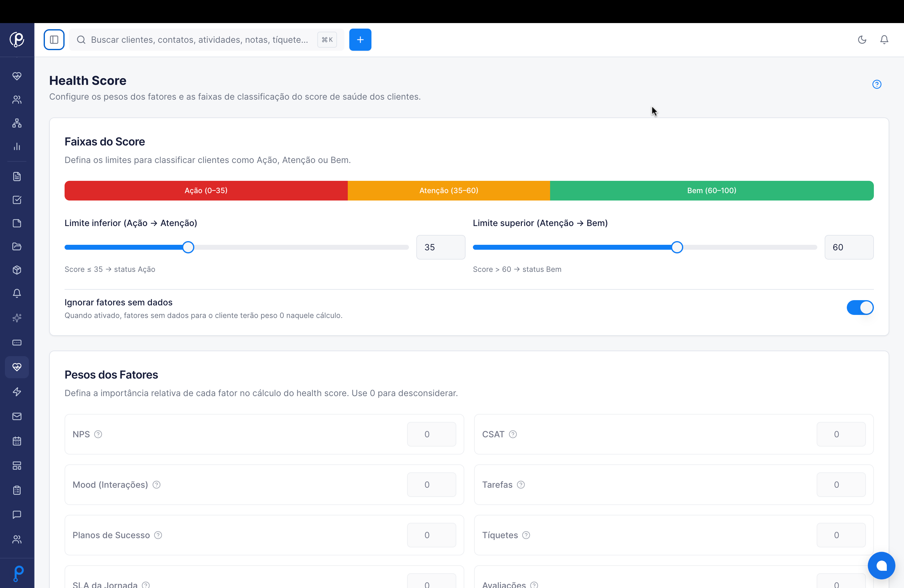Click the Limite inferior slider handle

click(188, 247)
